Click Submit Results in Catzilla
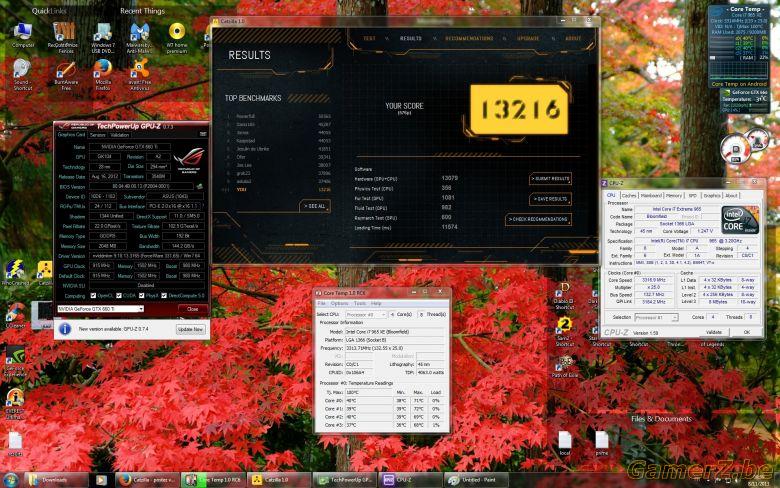 [550, 179]
